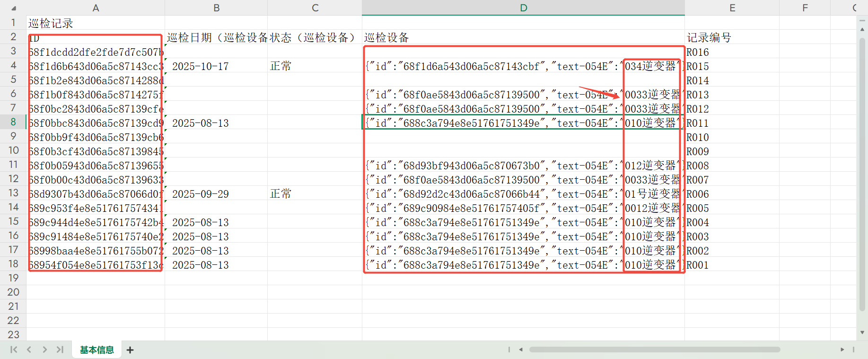Switch to the 基本信息 sheet tab
The height and width of the screenshot is (359, 868).
(x=96, y=350)
